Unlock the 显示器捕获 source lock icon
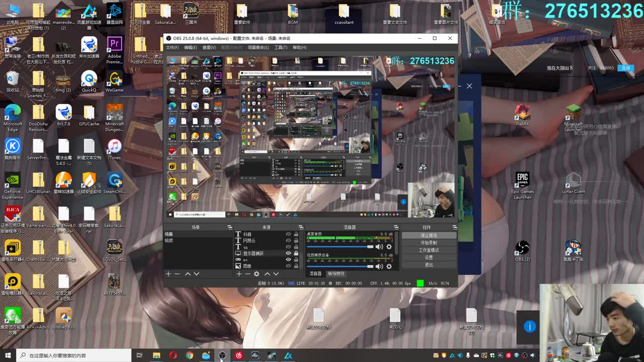Image resolution: width=644 pixels, height=362 pixels. [296, 253]
